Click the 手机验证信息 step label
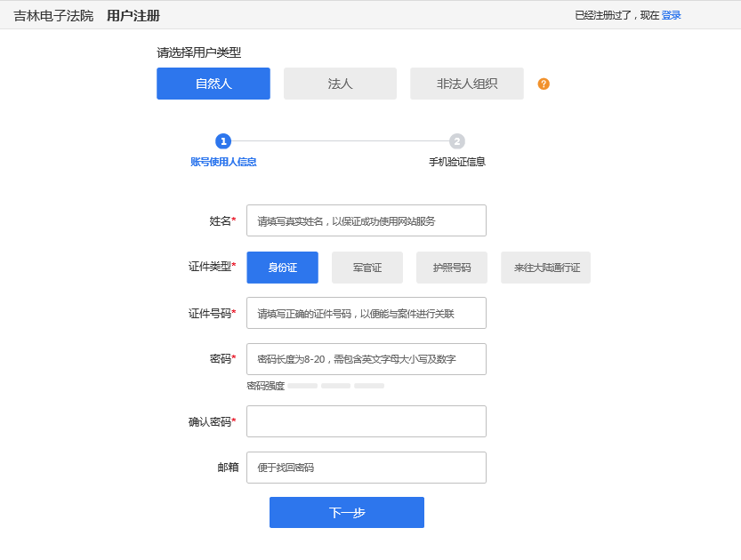Screen dimensions: 741x560 [457, 162]
